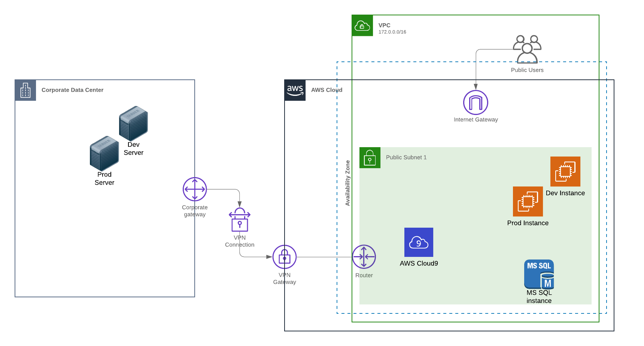Click the 'Router' text label
The image size is (644, 346).
coord(364,275)
